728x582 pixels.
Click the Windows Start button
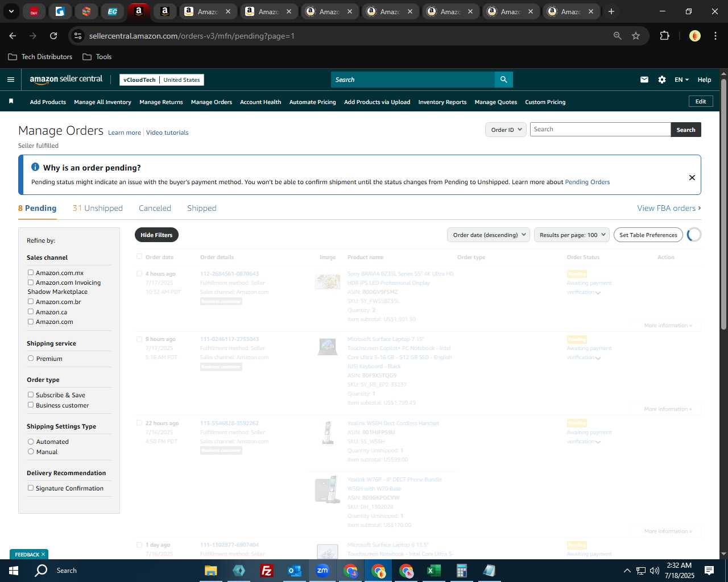coord(14,571)
